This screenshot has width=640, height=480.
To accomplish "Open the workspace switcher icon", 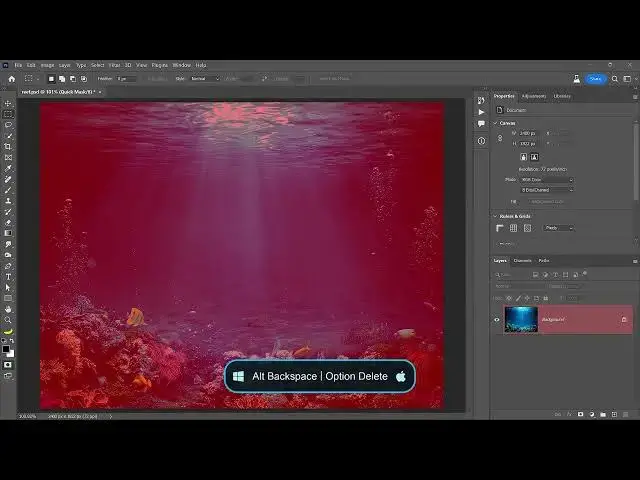I will 627,79.
